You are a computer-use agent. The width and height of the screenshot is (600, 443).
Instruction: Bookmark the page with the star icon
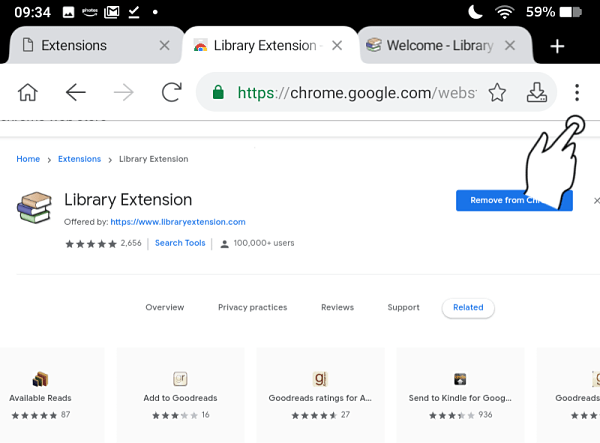point(497,93)
